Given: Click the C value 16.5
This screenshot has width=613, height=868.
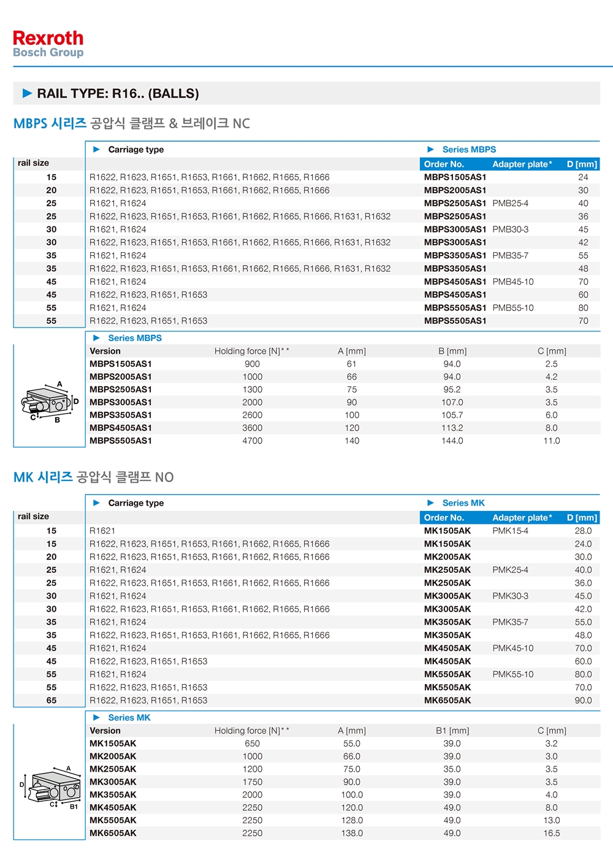Looking at the screenshot, I should point(552,833).
